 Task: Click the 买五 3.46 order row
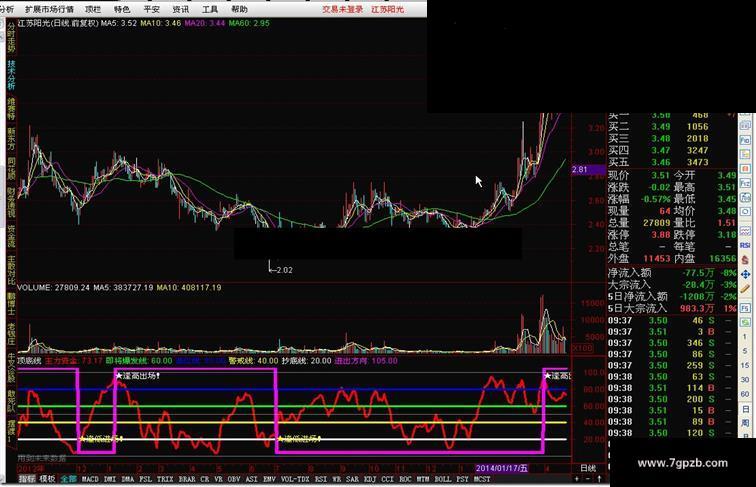(672, 162)
